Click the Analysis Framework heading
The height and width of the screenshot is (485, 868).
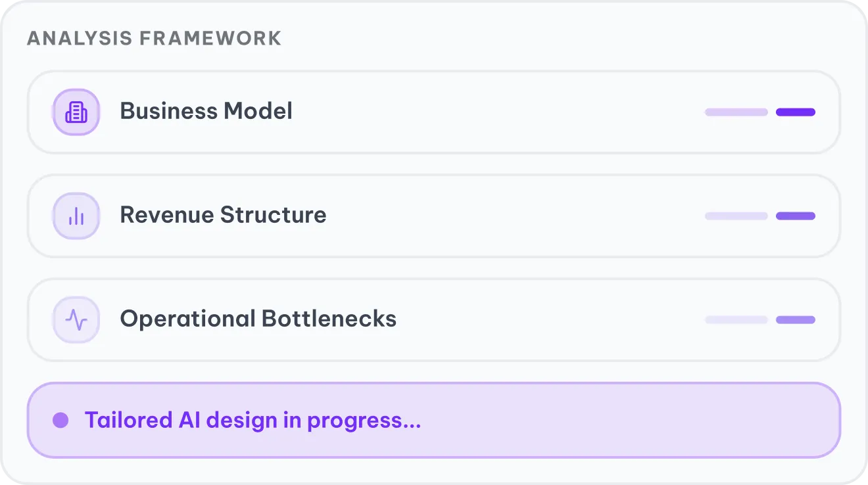[154, 38]
